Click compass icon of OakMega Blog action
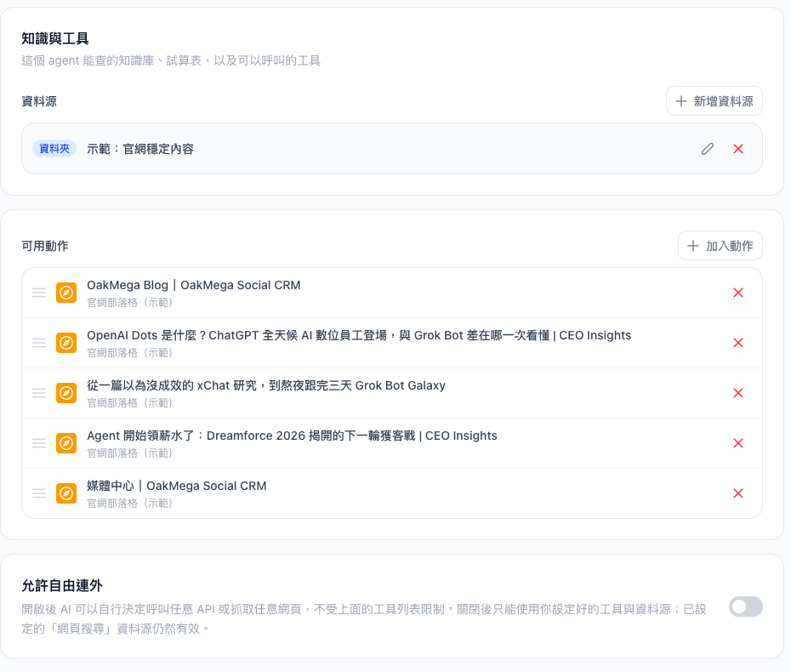 pos(66,293)
